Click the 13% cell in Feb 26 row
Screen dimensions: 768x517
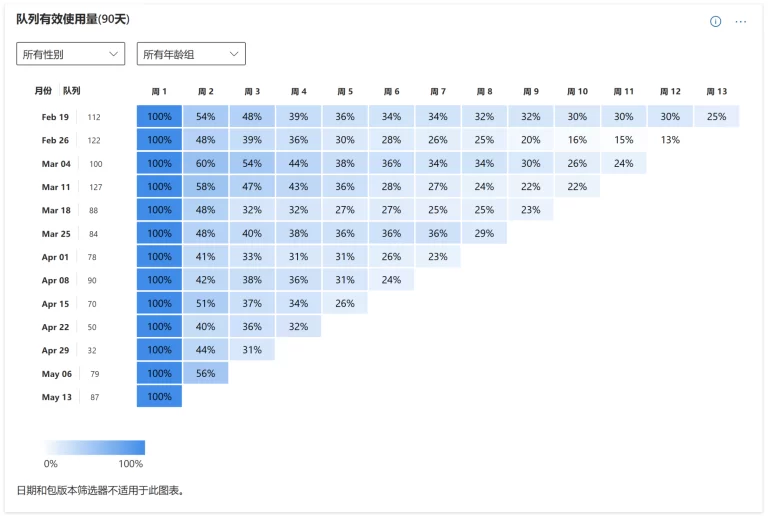click(x=670, y=140)
